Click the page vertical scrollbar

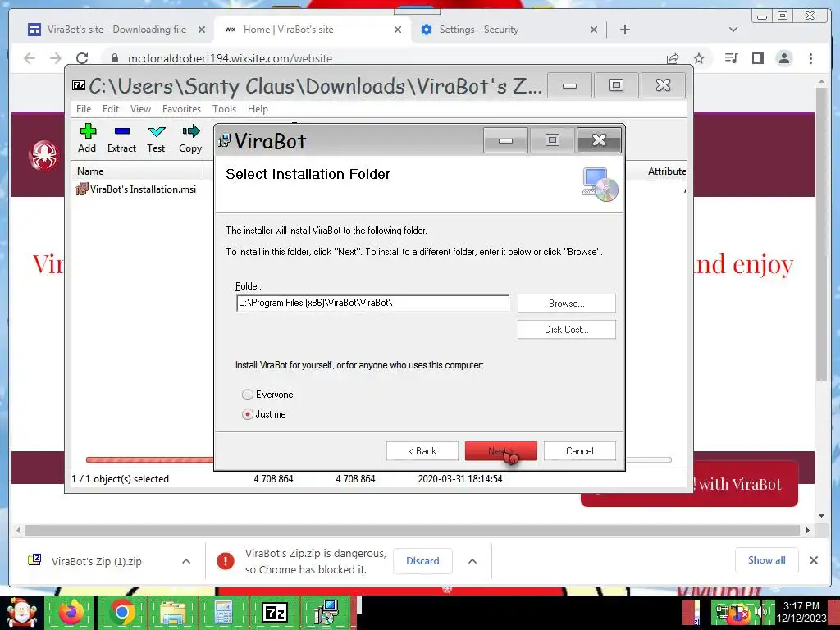(x=822, y=233)
